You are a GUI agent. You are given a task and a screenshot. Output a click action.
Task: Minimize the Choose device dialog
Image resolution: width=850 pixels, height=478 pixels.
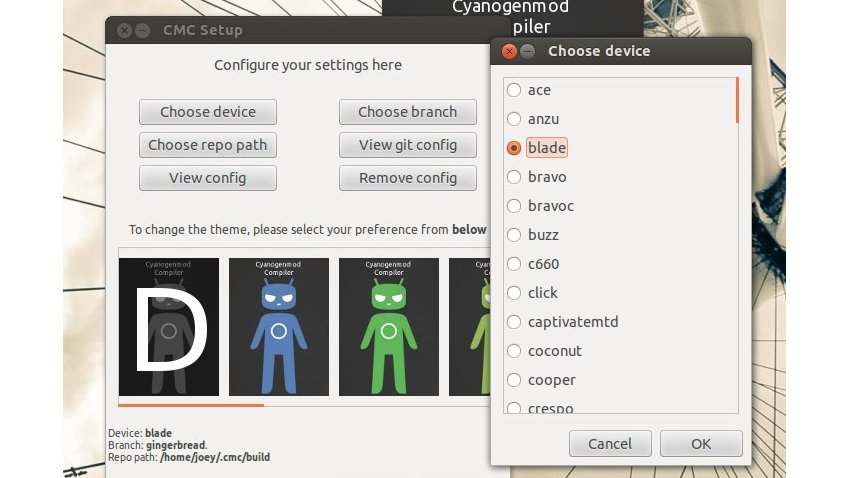527,51
